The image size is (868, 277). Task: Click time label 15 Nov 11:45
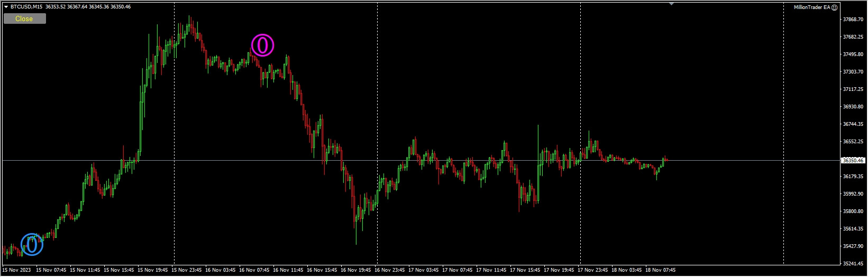[85, 270]
